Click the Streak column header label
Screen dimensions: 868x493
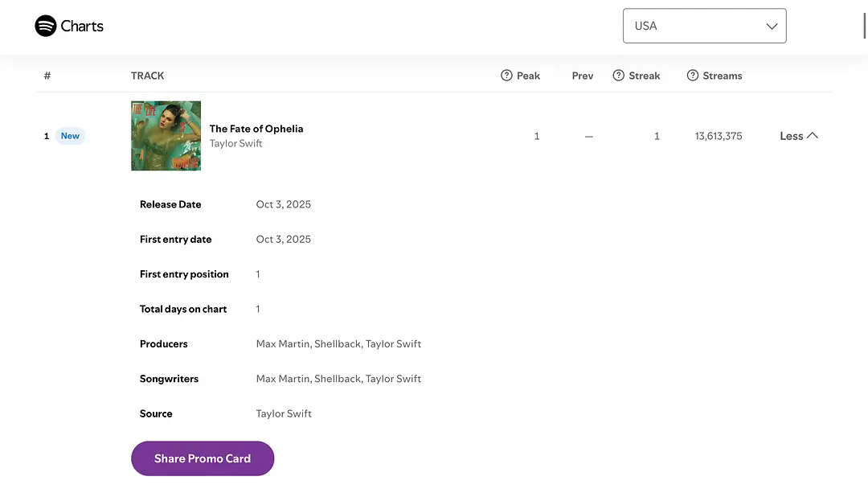coord(645,76)
